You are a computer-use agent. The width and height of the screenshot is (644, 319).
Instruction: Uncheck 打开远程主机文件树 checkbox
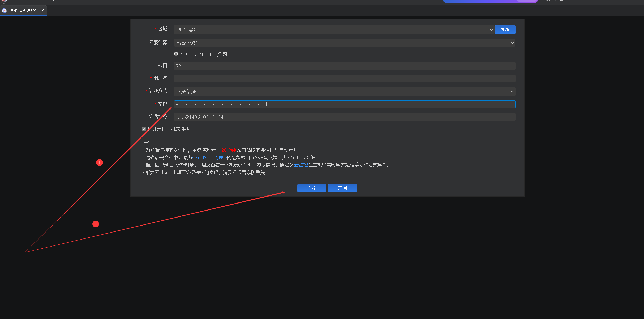pos(144,129)
